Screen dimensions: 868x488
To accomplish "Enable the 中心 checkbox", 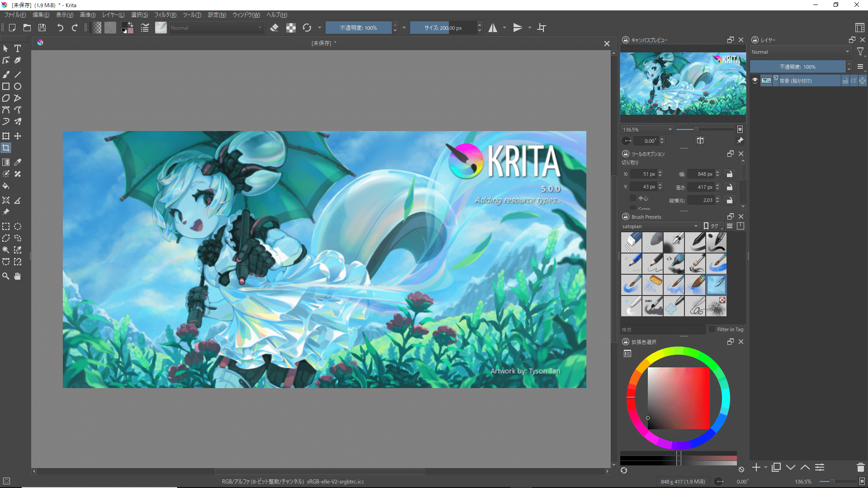I will (x=633, y=198).
